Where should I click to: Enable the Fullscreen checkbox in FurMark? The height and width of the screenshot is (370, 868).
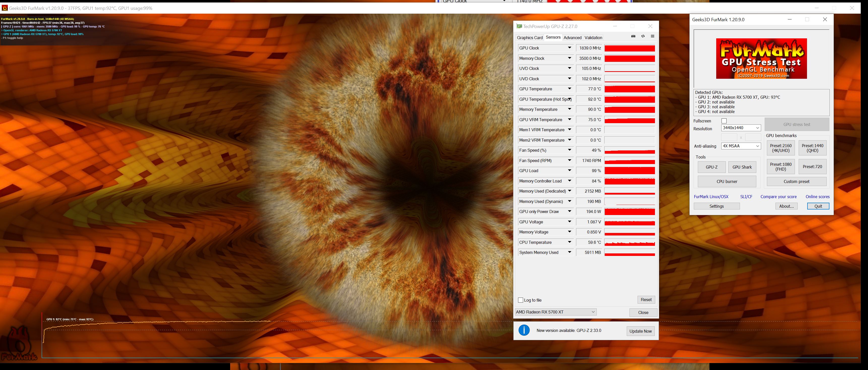tap(724, 121)
